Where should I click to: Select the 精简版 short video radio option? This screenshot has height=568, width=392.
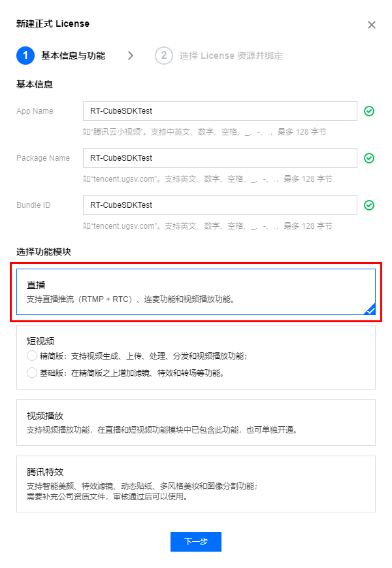(x=32, y=356)
